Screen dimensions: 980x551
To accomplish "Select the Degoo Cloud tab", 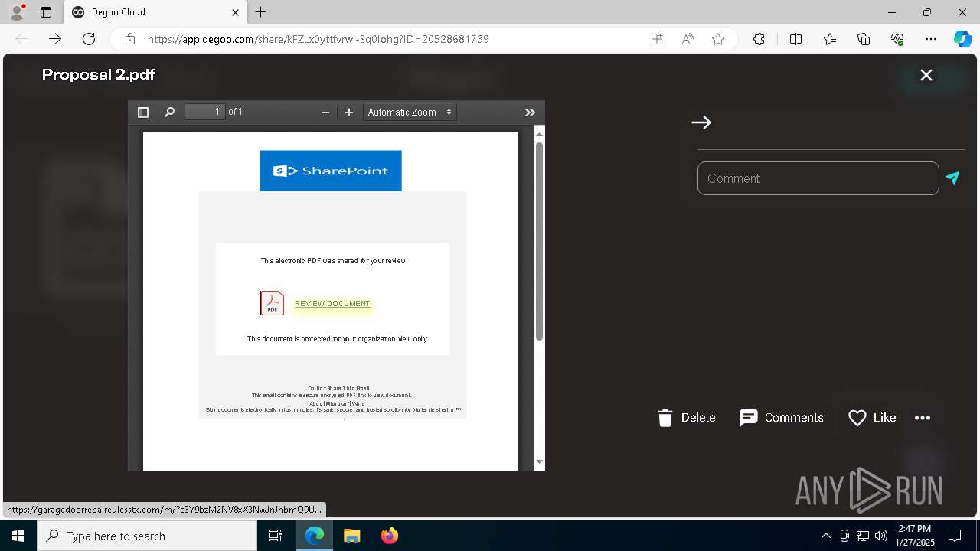I will tap(155, 12).
